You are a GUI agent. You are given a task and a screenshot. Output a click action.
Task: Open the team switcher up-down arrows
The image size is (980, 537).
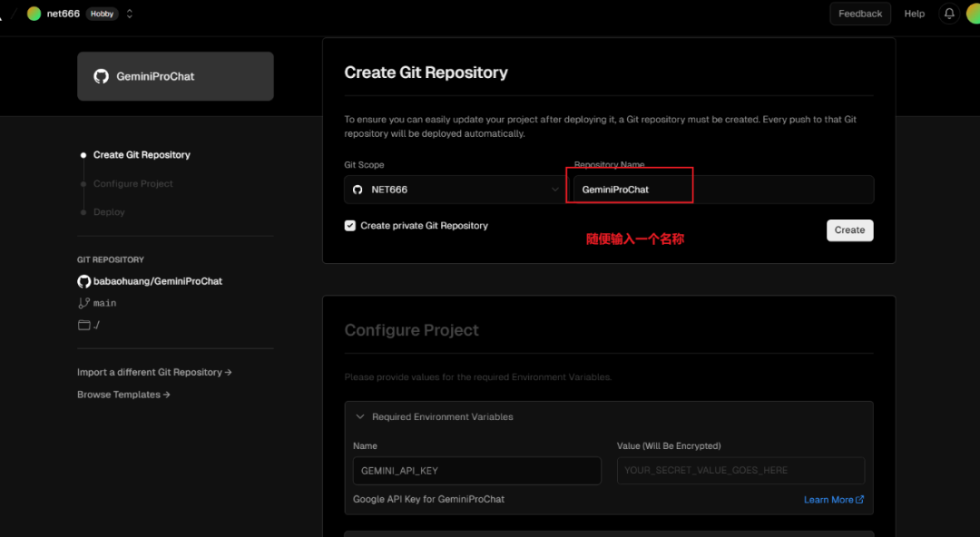[130, 14]
